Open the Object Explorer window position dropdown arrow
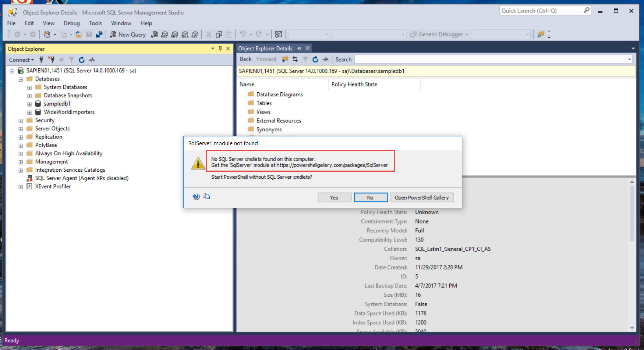 pyautogui.click(x=213, y=49)
